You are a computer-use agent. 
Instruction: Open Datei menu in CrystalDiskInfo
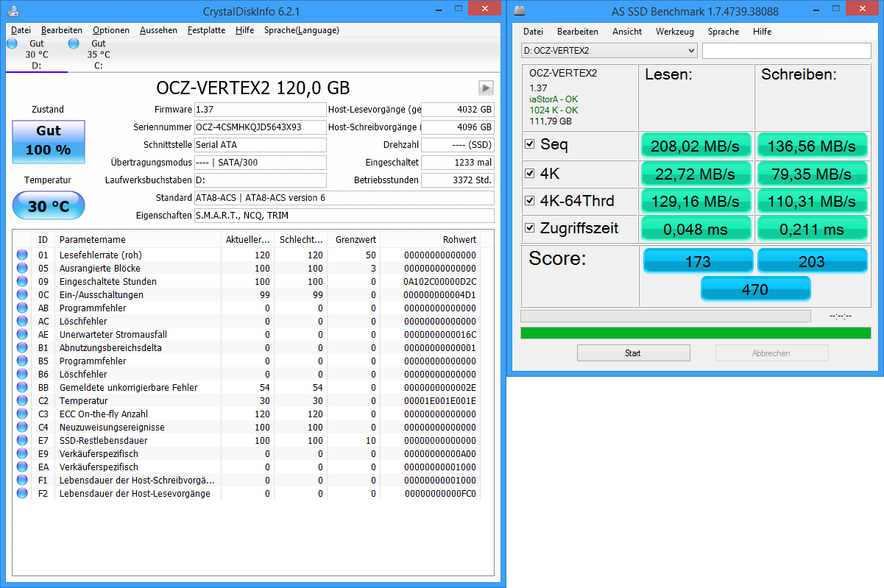21,30
